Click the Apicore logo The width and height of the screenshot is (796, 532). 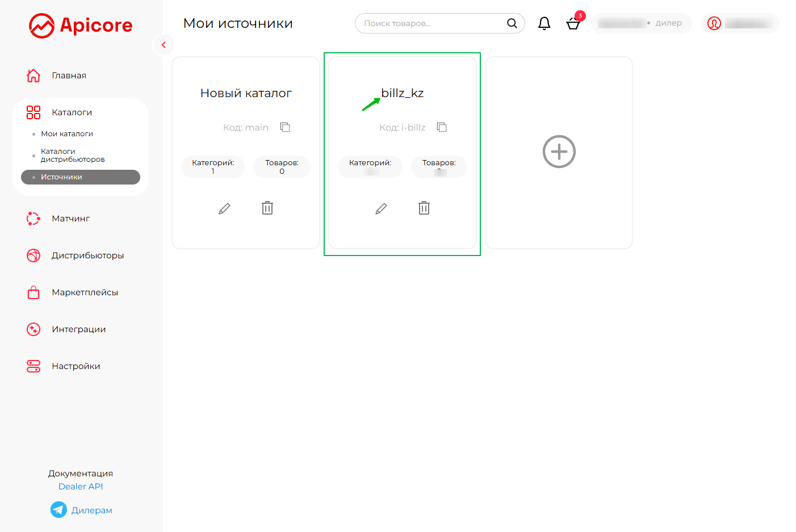[x=81, y=26]
